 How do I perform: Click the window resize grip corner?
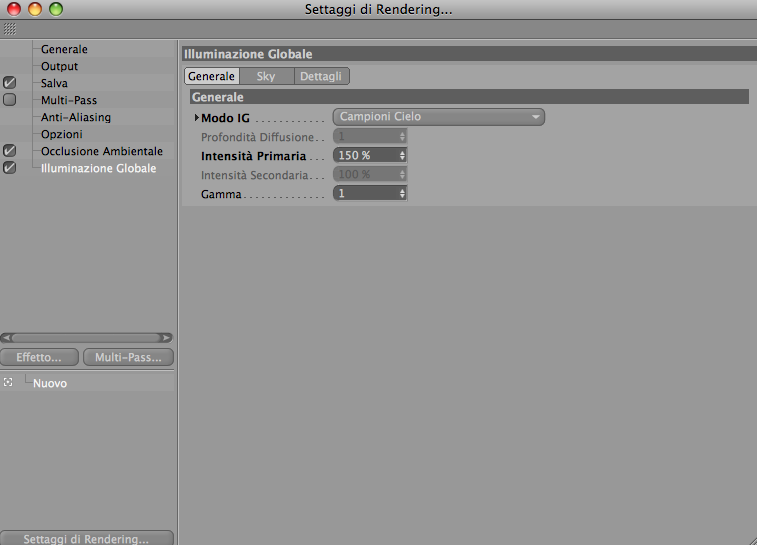(751, 540)
